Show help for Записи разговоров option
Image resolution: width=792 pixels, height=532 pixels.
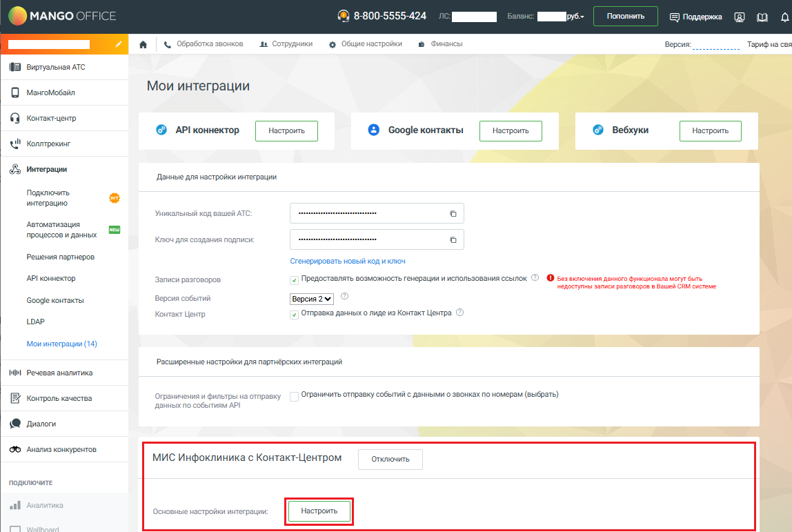click(535, 278)
